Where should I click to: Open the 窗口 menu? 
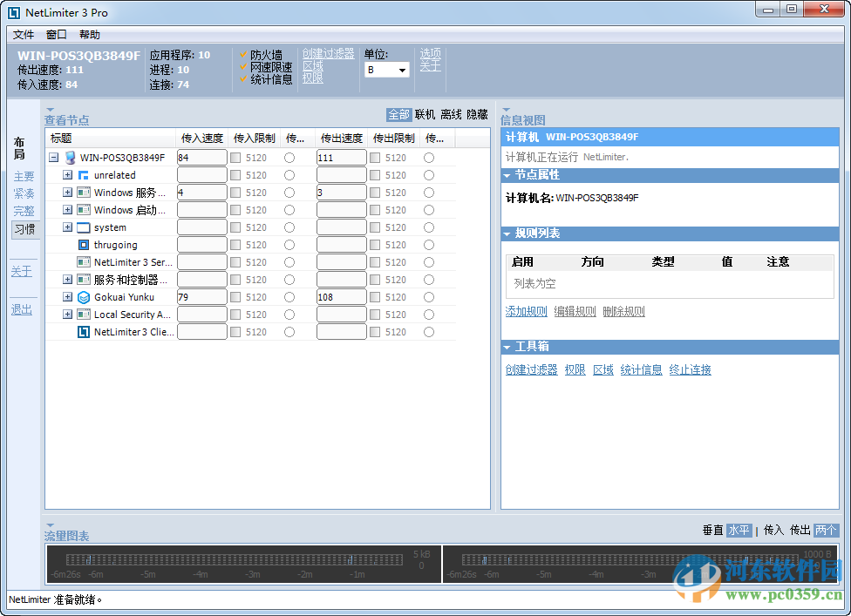coord(56,34)
